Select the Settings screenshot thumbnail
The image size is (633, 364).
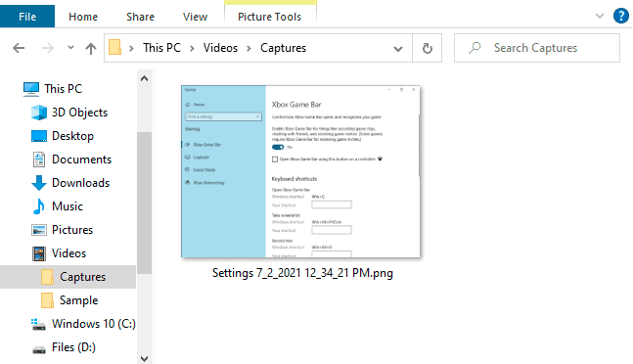coord(300,171)
